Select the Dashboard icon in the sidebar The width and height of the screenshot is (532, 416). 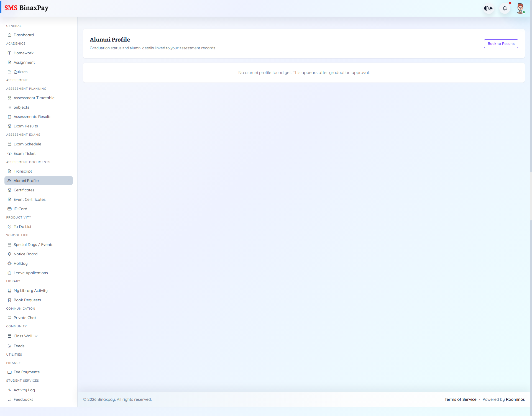click(x=10, y=35)
